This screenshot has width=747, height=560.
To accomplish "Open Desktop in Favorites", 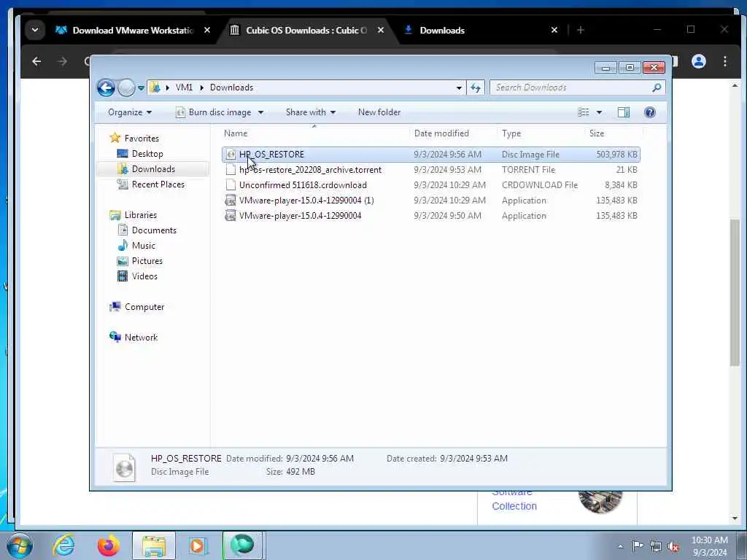I will pyautogui.click(x=147, y=154).
